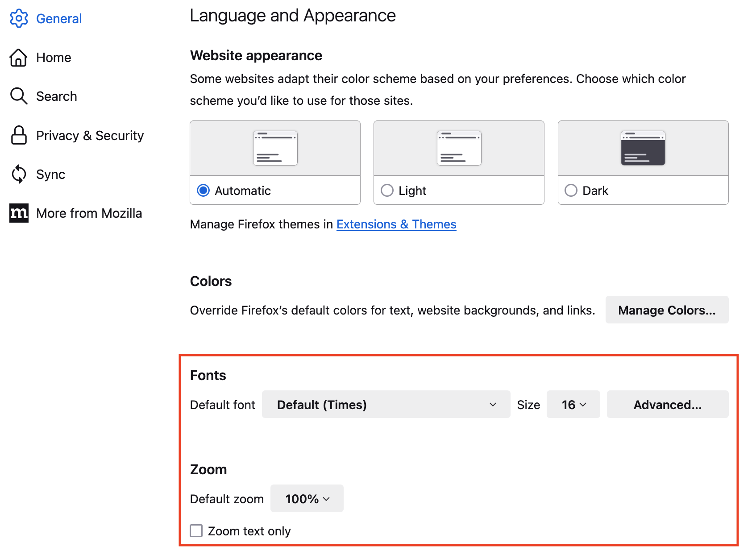Select the Light color scheme radio button

(387, 191)
